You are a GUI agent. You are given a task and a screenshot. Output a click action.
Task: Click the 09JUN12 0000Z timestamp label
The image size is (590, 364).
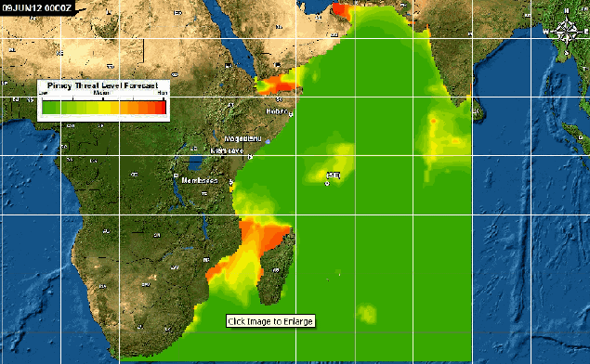37,7
